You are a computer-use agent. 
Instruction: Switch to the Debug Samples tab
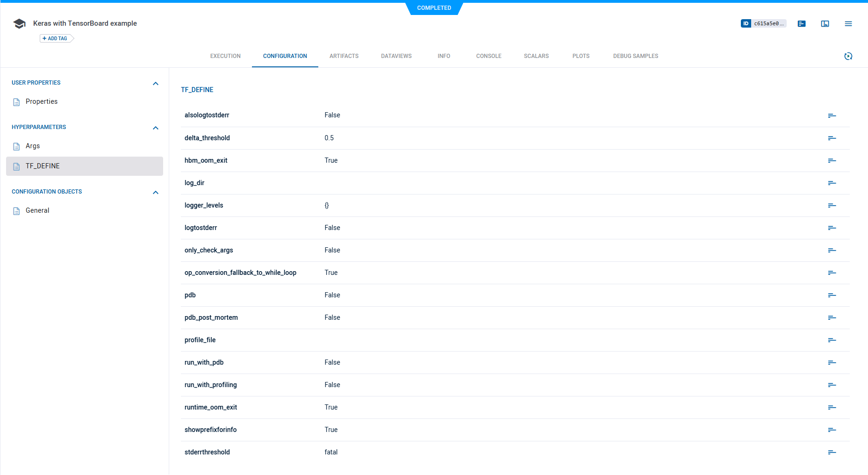pos(635,56)
